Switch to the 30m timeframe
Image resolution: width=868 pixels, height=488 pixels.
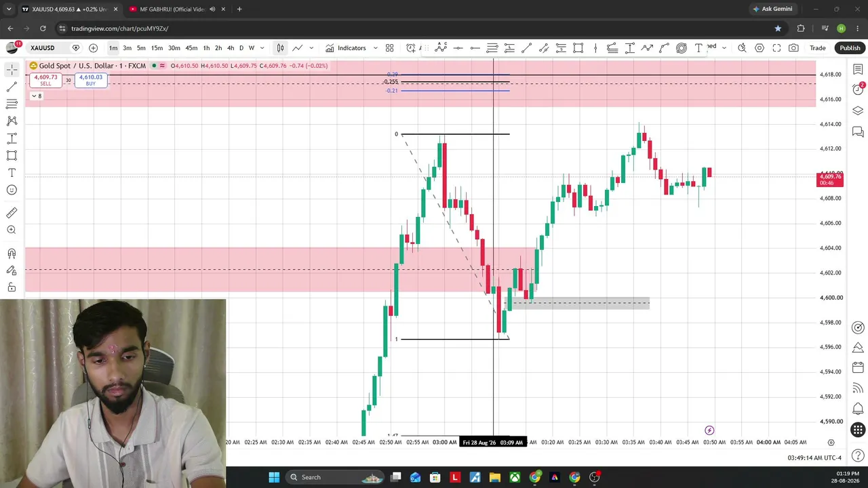pyautogui.click(x=174, y=48)
